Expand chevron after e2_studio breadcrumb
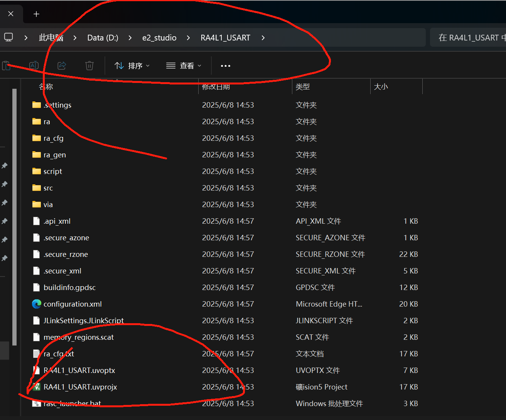 (188, 38)
